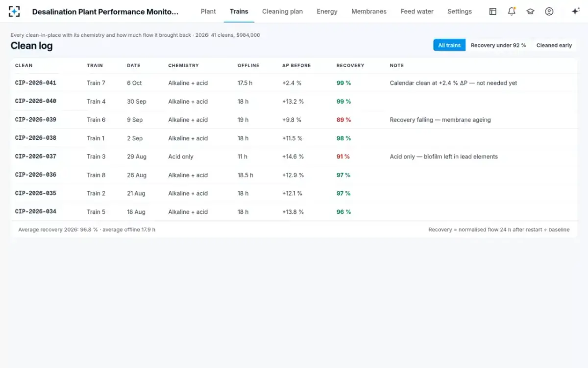
Task: Filter by Cleaned early
Action: [554, 45]
